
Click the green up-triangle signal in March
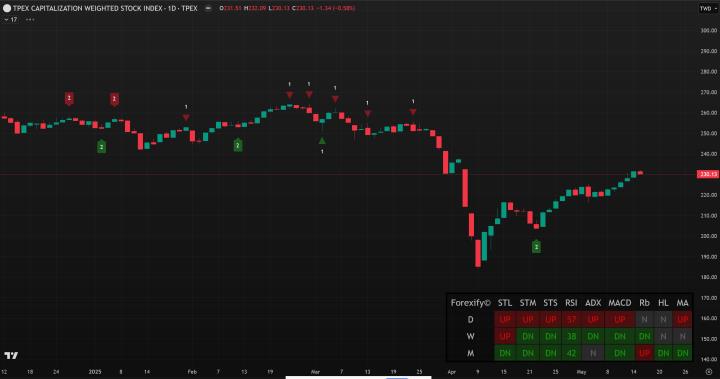[322, 141]
